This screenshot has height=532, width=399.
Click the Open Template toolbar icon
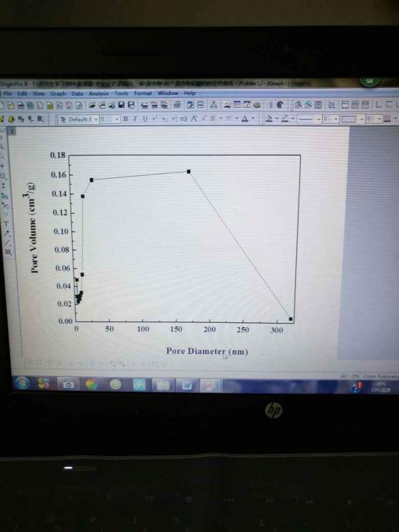(x=102, y=105)
